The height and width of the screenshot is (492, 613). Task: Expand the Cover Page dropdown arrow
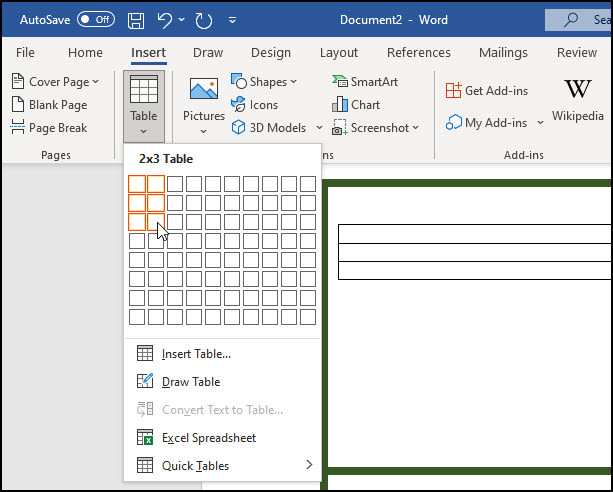click(x=95, y=82)
